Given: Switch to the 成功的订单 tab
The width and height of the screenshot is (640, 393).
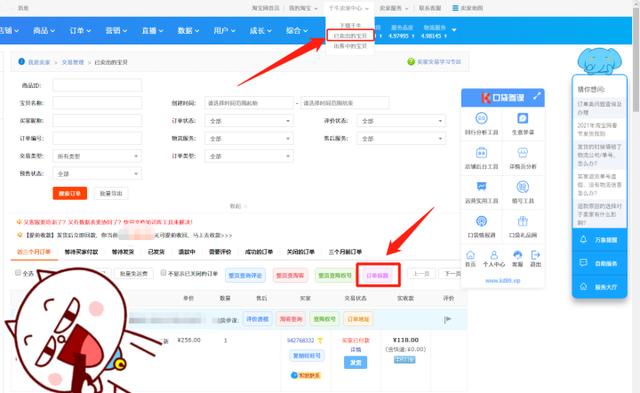Looking at the screenshot, I should [x=259, y=252].
